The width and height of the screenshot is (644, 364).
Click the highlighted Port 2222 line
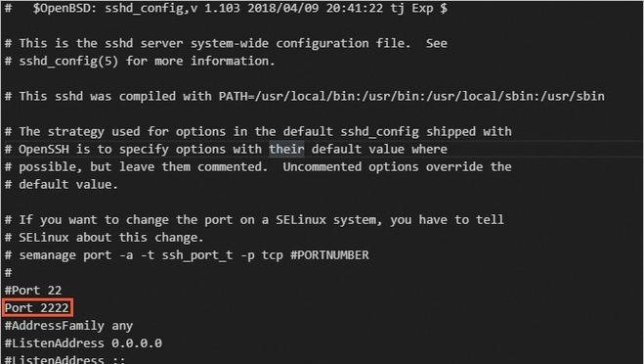[x=37, y=307]
